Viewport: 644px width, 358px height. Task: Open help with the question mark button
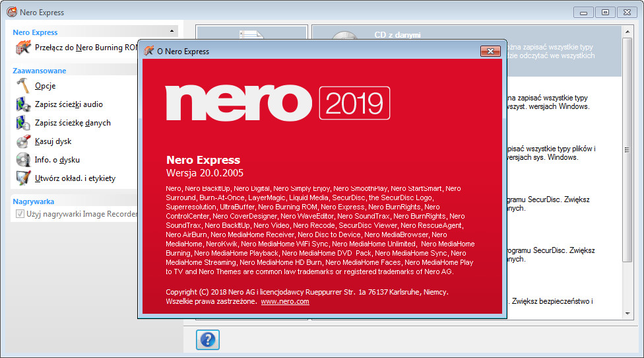coord(207,340)
